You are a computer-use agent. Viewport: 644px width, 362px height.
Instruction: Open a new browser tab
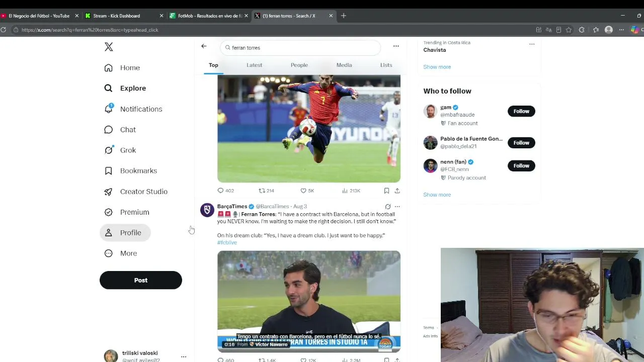pyautogui.click(x=344, y=16)
